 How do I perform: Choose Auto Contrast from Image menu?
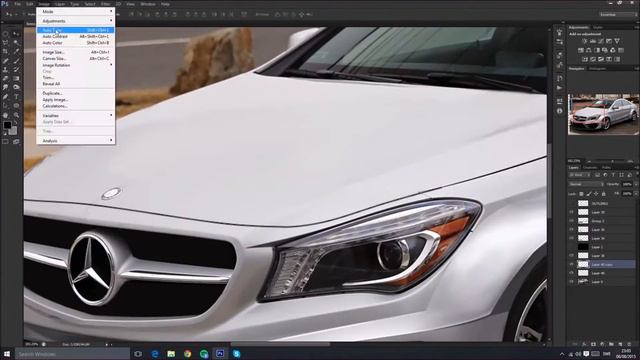click(x=76, y=36)
